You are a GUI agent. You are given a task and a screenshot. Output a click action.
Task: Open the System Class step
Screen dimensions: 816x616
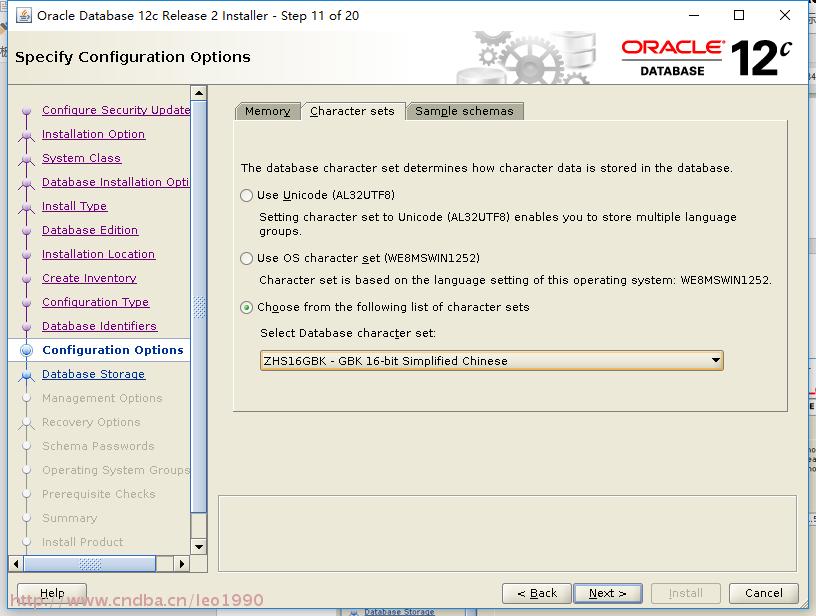pyautogui.click(x=82, y=158)
